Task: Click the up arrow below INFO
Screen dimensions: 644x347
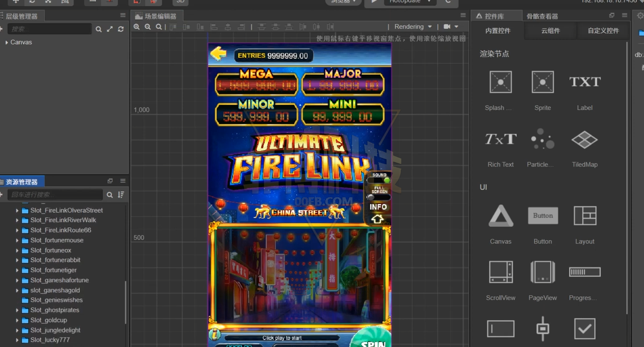Action: (377, 219)
